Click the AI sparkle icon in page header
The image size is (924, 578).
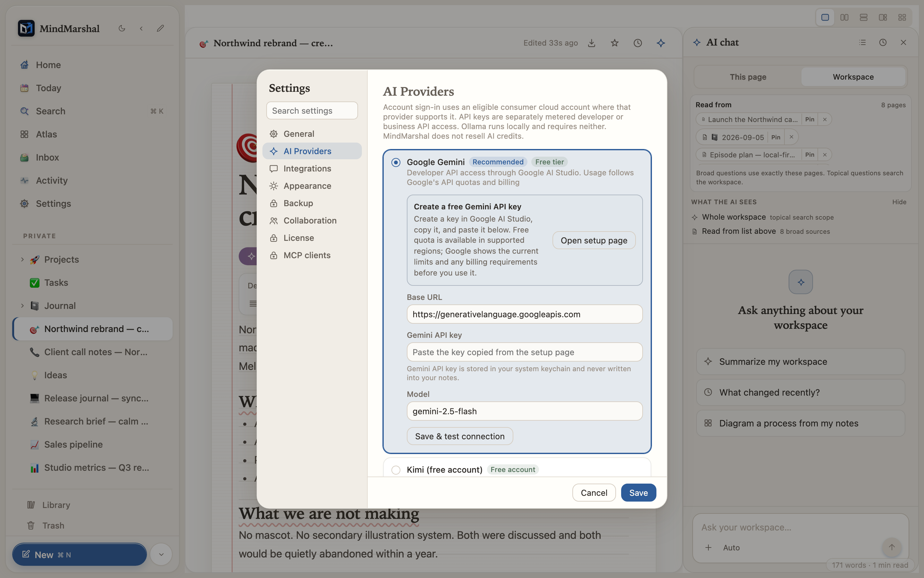pyautogui.click(x=661, y=43)
